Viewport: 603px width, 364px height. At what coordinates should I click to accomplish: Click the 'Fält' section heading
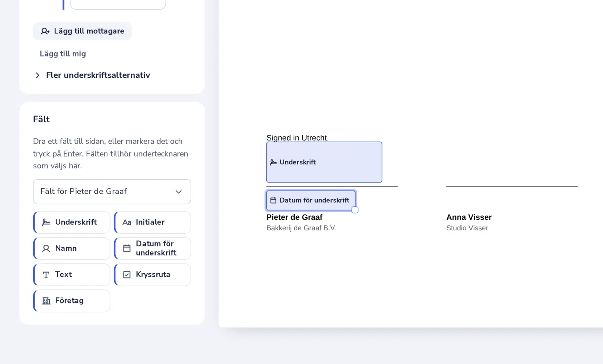(x=41, y=119)
